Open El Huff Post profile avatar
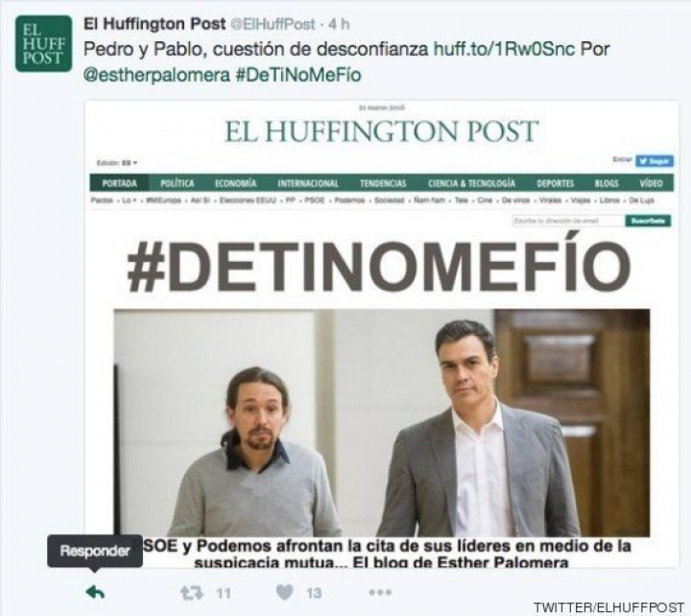The height and width of the screenshot is (616, 691). [43, 43]
